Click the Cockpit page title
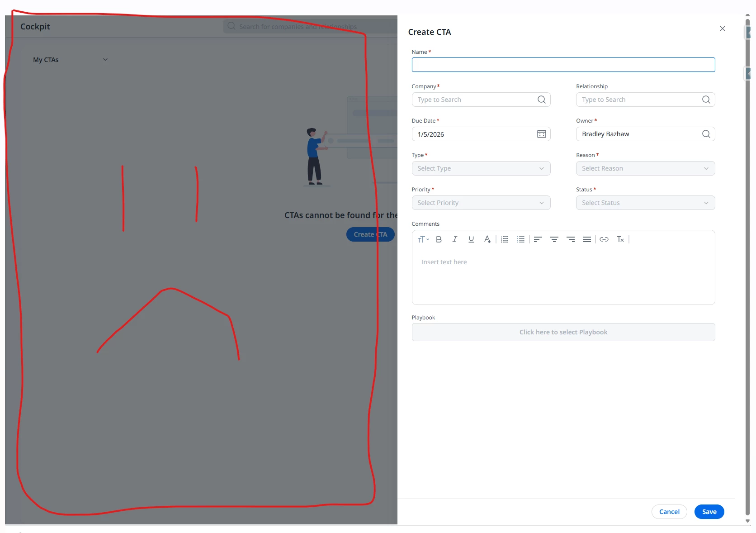The height and width of the screenshot is (533, 756). pos(35,26)
